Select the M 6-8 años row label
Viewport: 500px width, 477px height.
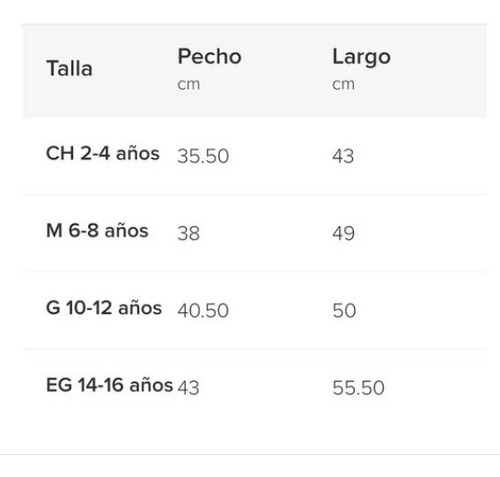[x=97, y=231]
